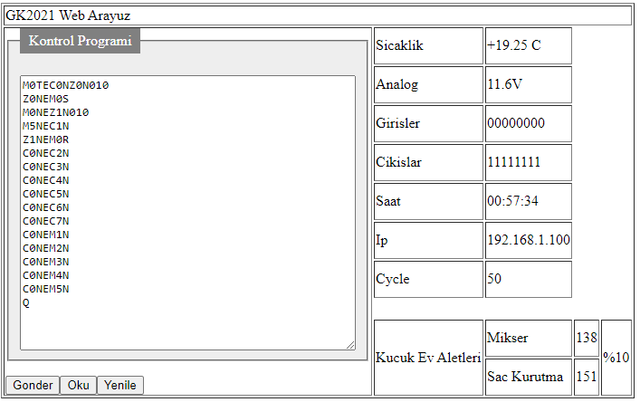This screenshot has height=403, width=640.
Task: Click program line M0TEC0NZ0N010
Action: 66,85
